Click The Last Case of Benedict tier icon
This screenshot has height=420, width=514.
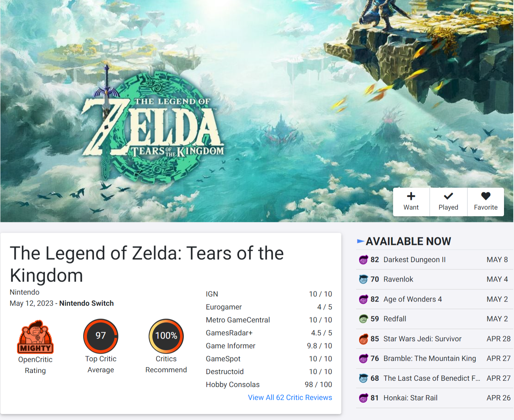pos(363,379)
